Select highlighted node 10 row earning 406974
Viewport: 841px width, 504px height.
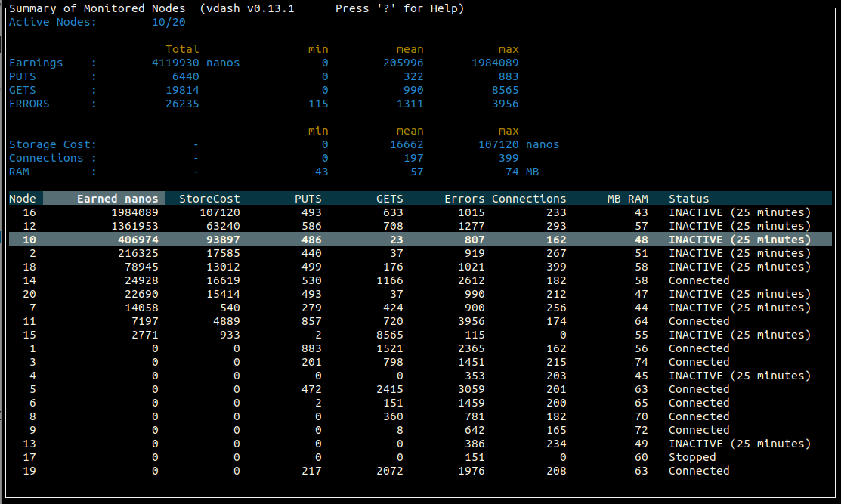tap(420, 239)
